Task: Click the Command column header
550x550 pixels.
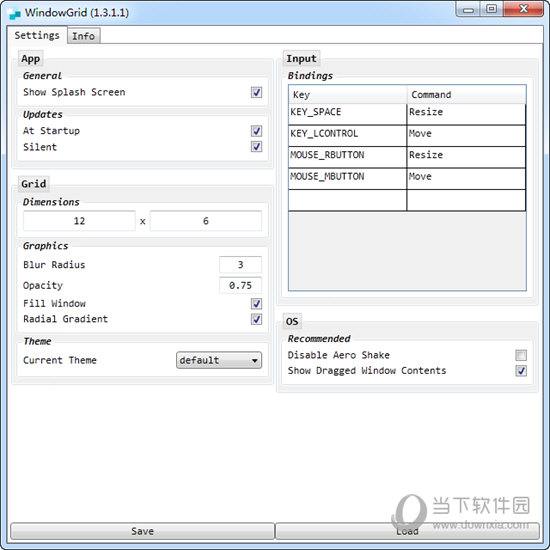Action: (x=467, y=95)
